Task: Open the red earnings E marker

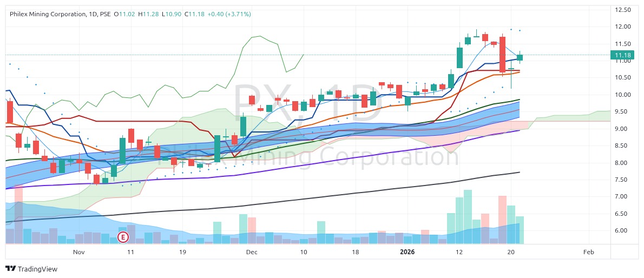Action: (x=123, y=237)
